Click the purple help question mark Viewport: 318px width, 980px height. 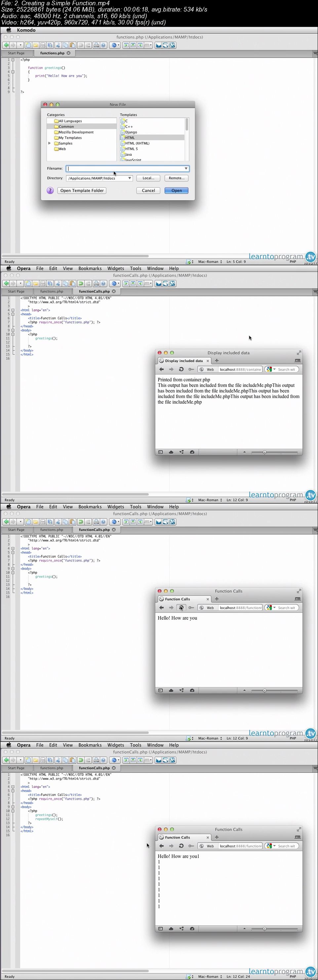point(50,191)
